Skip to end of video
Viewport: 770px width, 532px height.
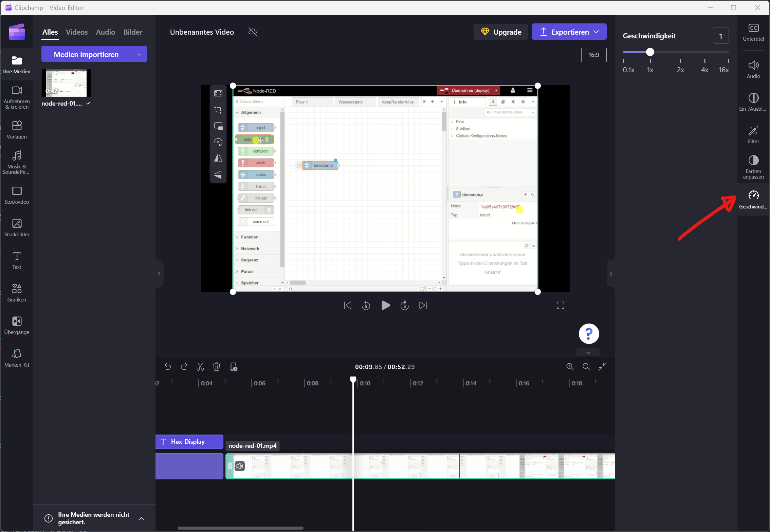[423, 305]
